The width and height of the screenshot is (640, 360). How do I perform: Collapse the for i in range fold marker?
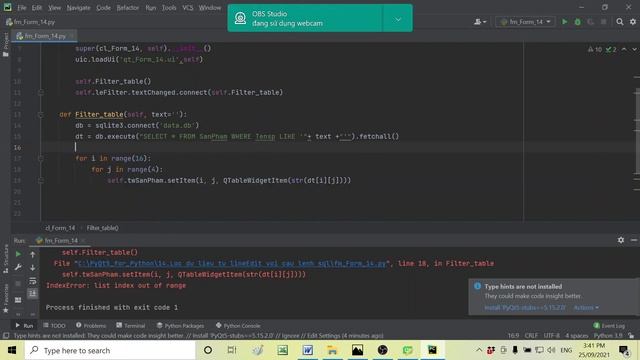coord(41,158)
